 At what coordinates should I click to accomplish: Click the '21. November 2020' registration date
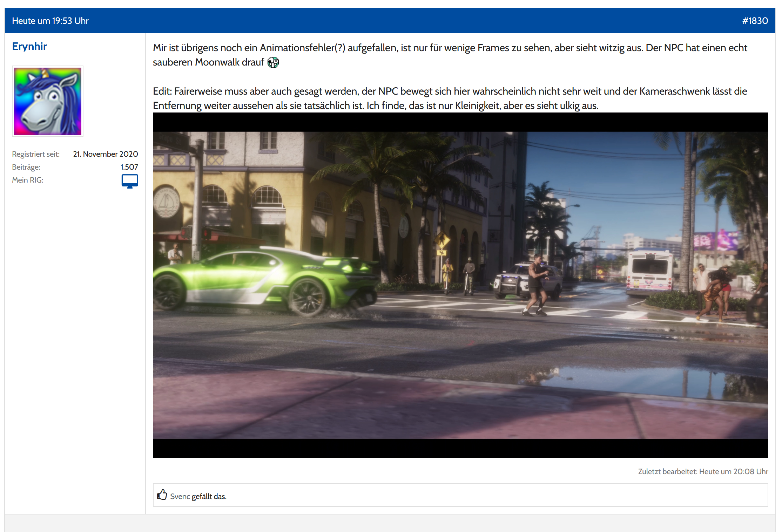106,154
